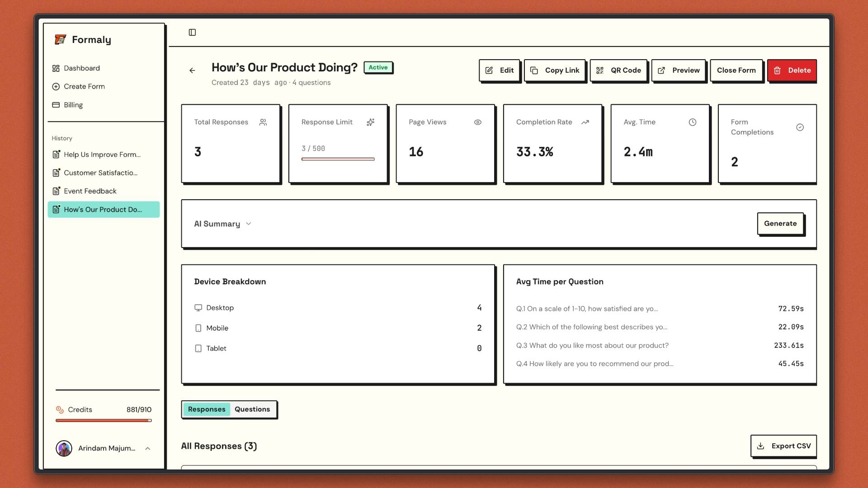Open the QR Code button
Viewport: 868px width, 488px height.
point(618,70)
